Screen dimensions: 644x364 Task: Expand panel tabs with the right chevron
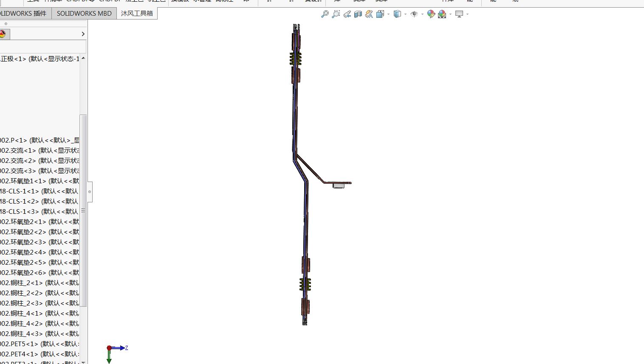tap(83, 34)
